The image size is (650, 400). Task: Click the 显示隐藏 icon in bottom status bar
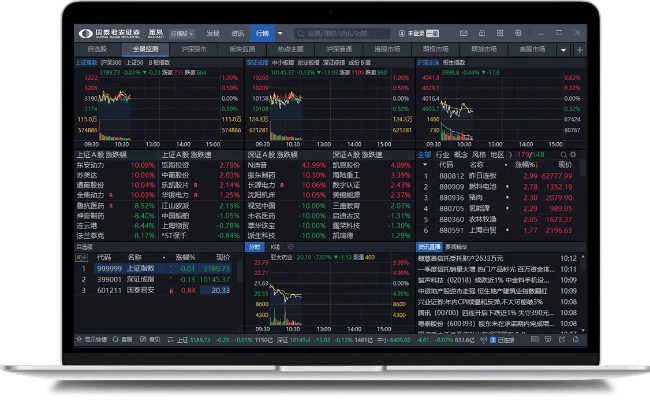coord(81,341)
